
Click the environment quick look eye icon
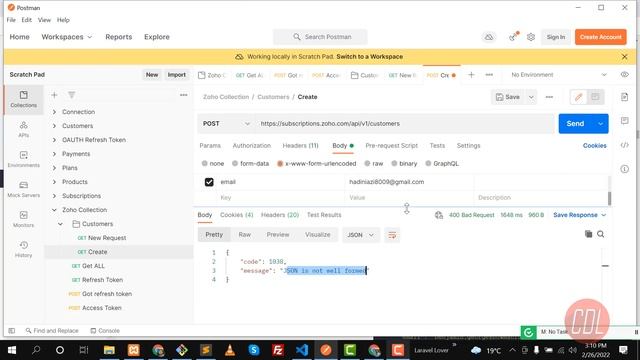tap(624, 75)
